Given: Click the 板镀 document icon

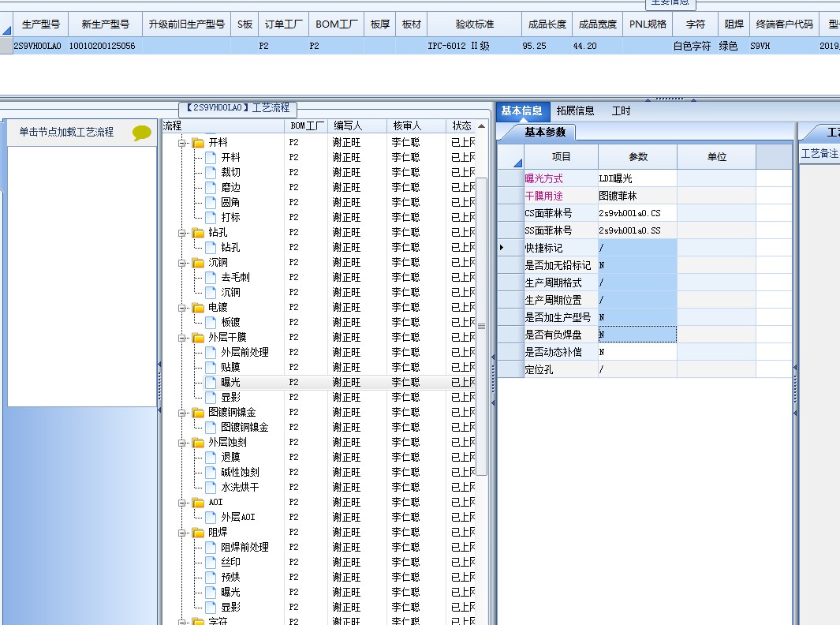Looking at the screenshot, I should click(x=211, y=322).
